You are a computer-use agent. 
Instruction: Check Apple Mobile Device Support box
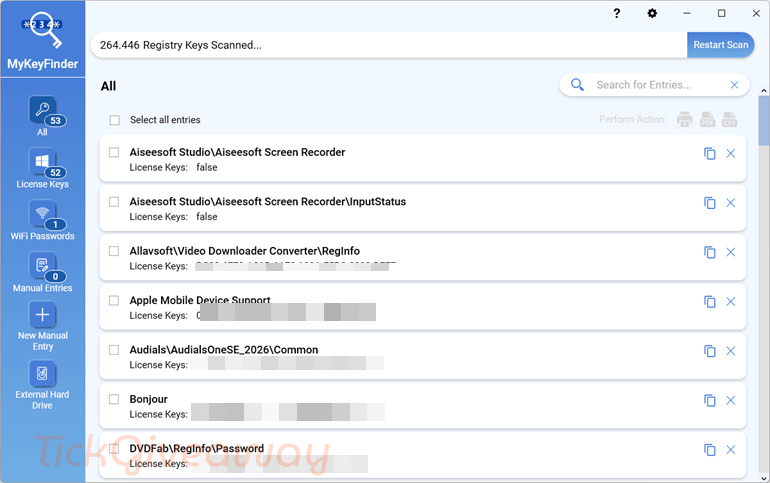click(114, 300)
